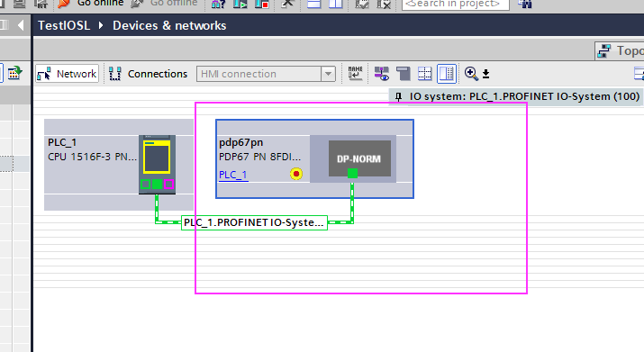
Task: Expand the zoom level down arrow
Action: pyautogui.click(x=485, y=74)
